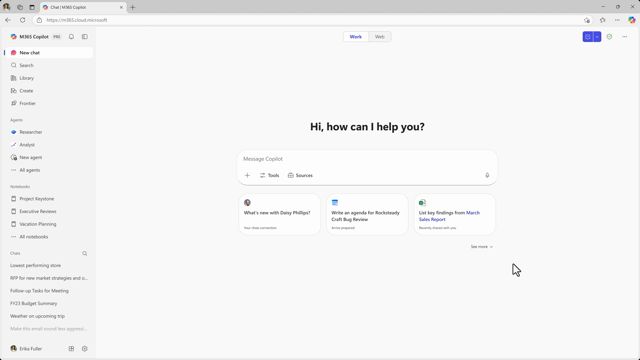Open the Library section

(x=49, y=78)
